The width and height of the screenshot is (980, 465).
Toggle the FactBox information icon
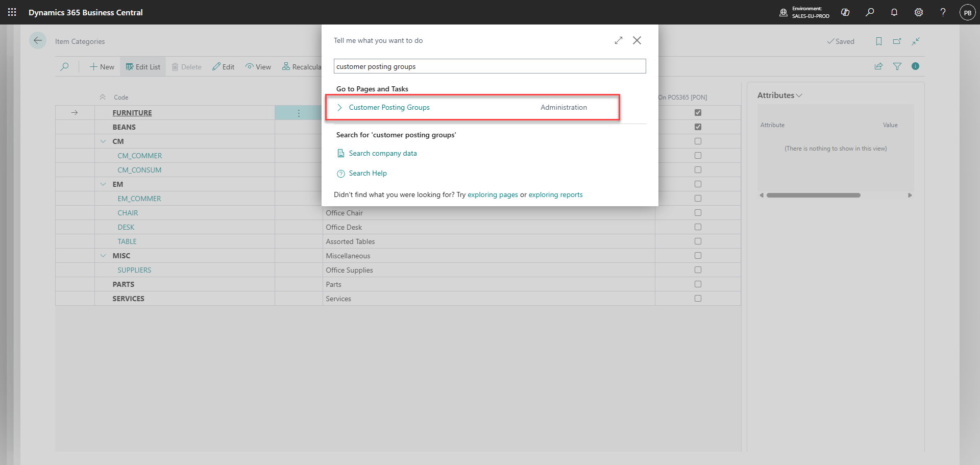click(x=916, y=66)
